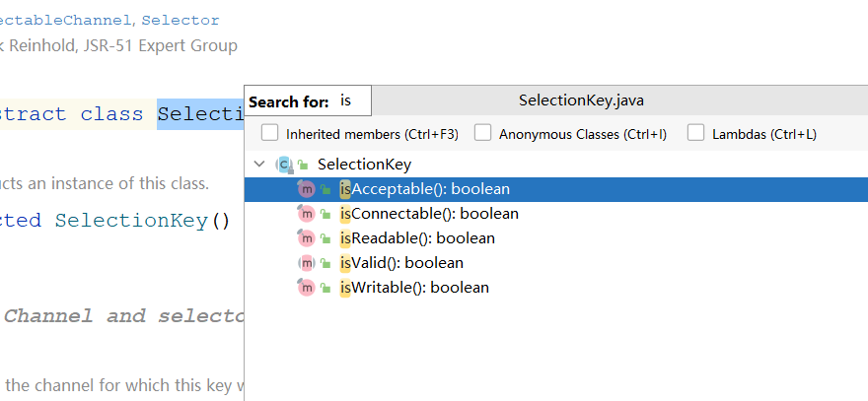868x401 pixels.
Task: Click the isWritable() method icon
Action: coord(306,288)
